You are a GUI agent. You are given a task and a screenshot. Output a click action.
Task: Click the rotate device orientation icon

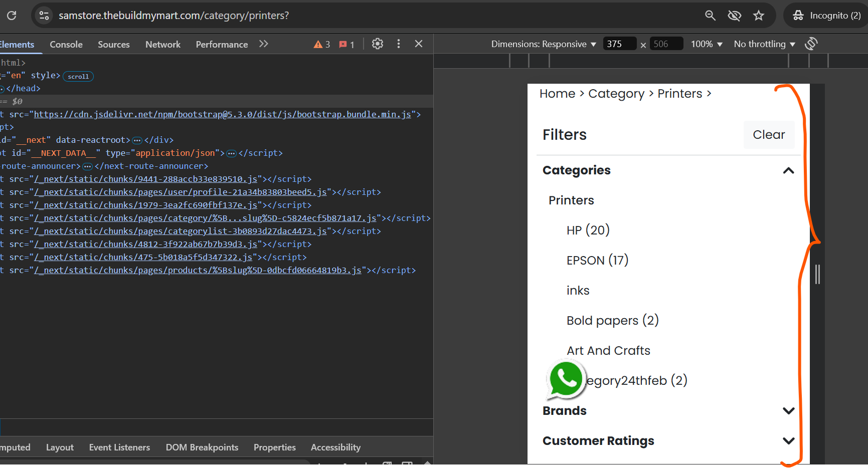click(x=811, y=44)
